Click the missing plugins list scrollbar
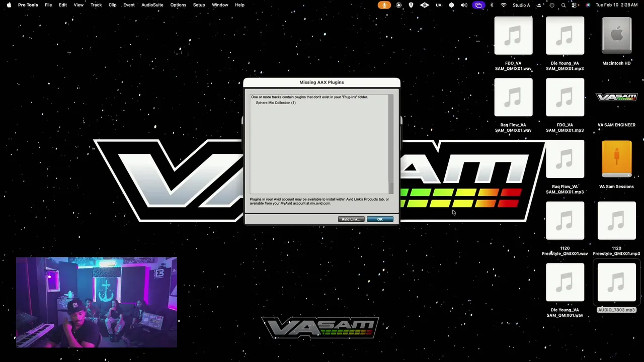The width and height of the screenshot is (644, 362). 391,144
